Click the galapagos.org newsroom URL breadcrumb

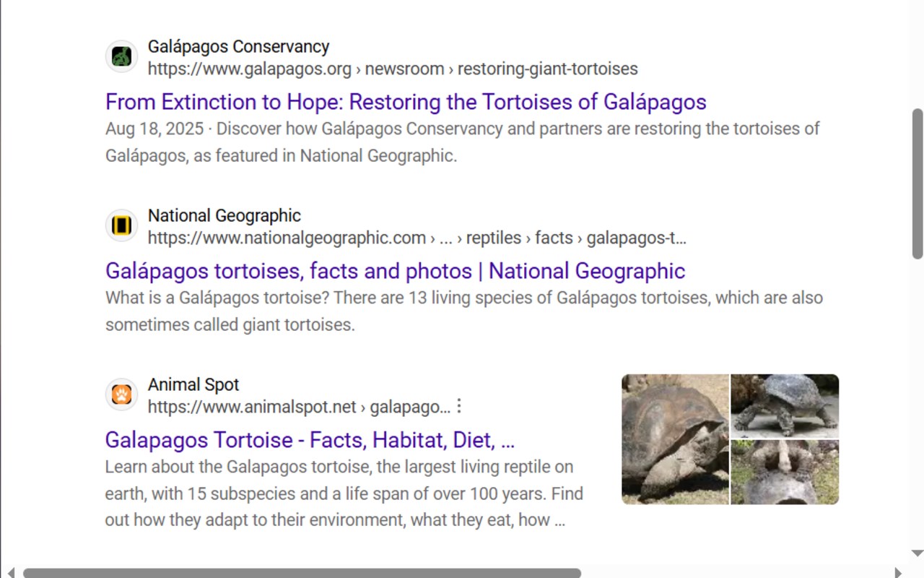click(x=392, y=69)
